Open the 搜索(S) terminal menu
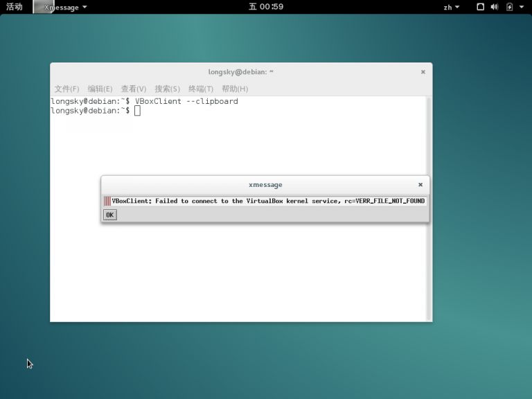The height and width of the screenshot is (399, 532). (167, 89)
